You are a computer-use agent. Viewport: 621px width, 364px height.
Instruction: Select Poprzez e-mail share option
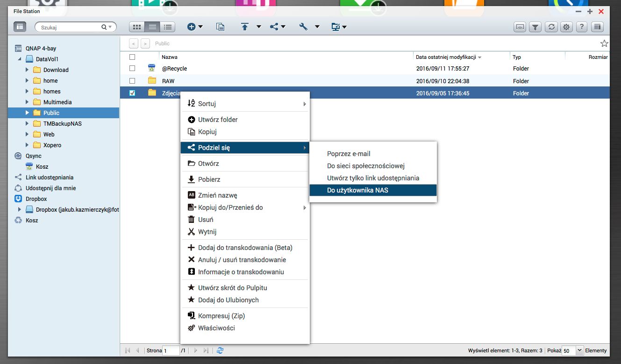(373, 154)
